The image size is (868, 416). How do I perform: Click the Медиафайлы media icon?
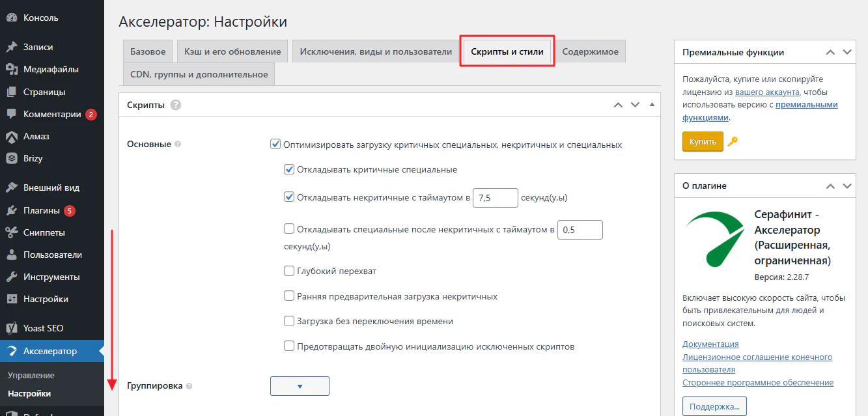point(11,69)
